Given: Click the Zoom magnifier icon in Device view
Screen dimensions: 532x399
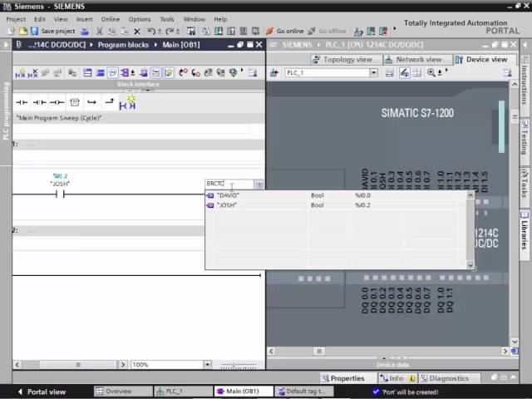Looking at the screenshot, I should tap(431, 72).
